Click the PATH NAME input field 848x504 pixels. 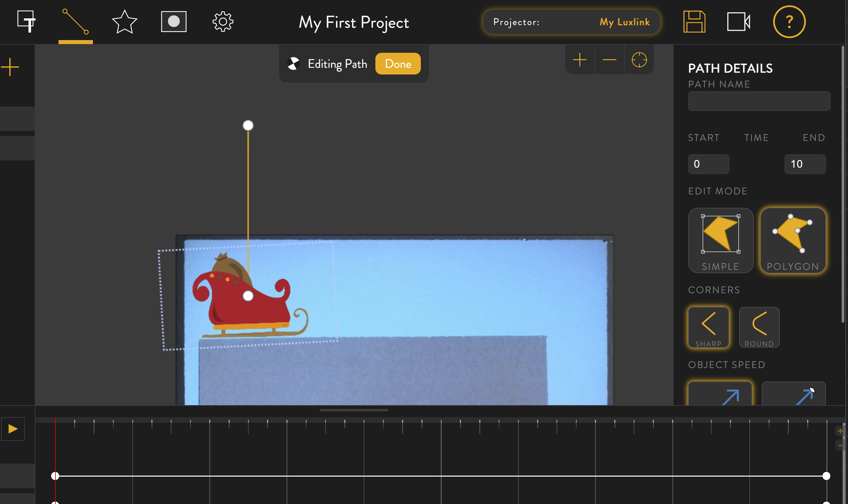tap(759, 101)
